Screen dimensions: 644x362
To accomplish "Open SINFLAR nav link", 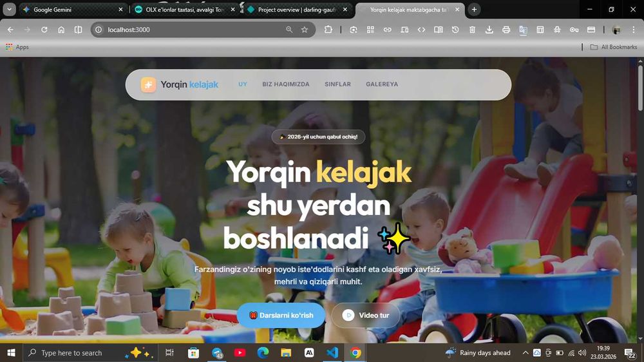I will [337, 84].
